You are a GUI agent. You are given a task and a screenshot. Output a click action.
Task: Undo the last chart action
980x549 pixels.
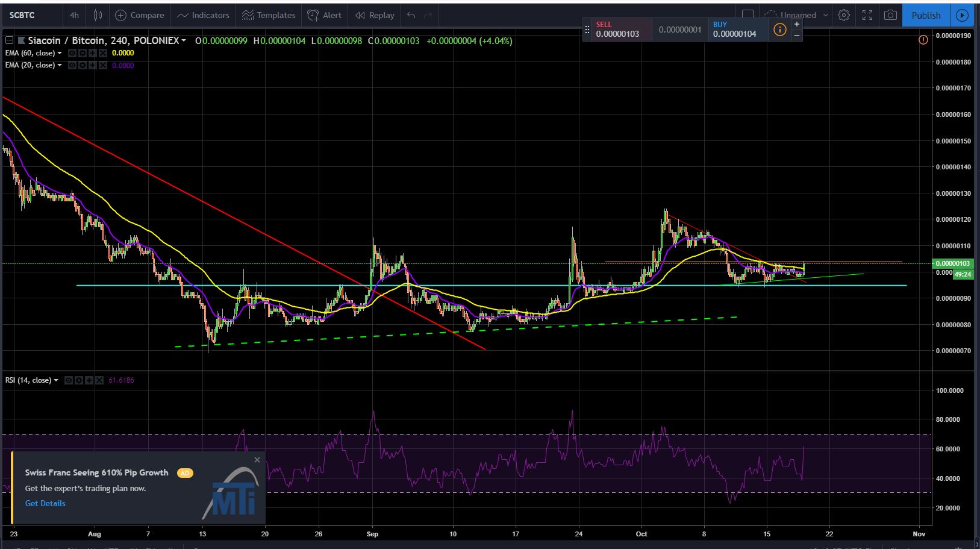[x=411, y=15]
